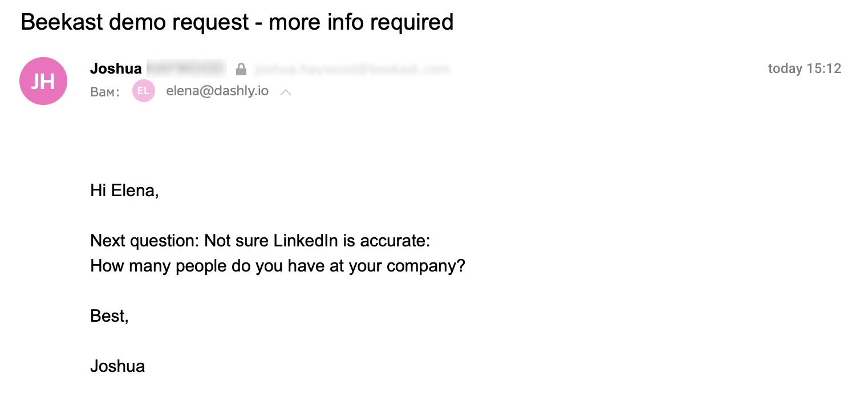The width and height of the screenshot is (868, 397).
Task: Select recipient address elena@dashly.io
Action: tap(217, 91)
